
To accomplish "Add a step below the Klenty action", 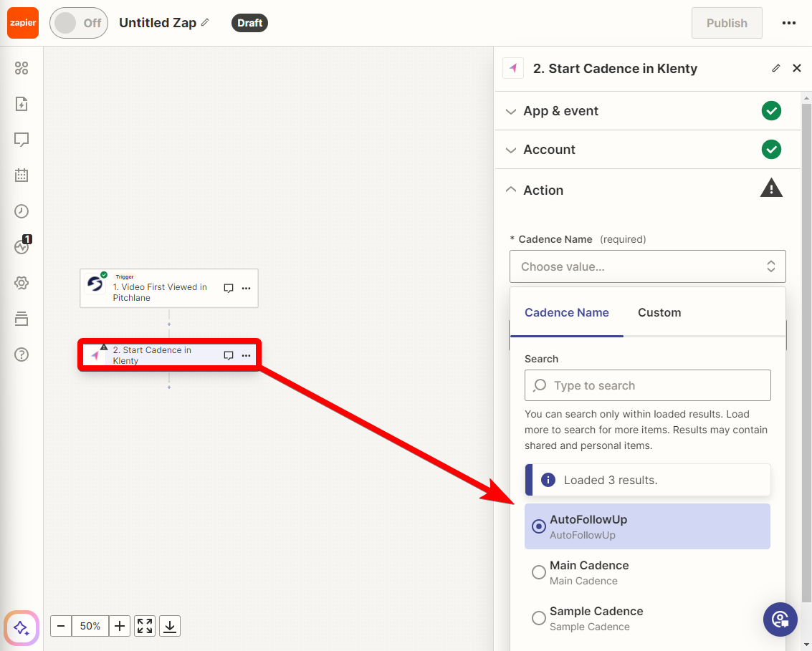I will (x=169, y=387).
